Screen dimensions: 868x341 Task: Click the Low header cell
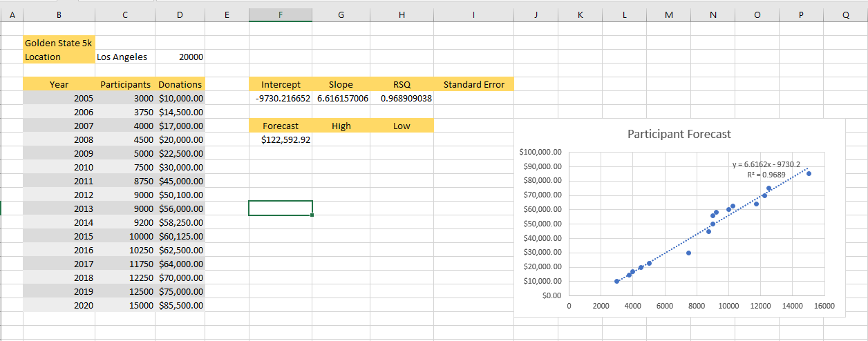click(402, 126)
